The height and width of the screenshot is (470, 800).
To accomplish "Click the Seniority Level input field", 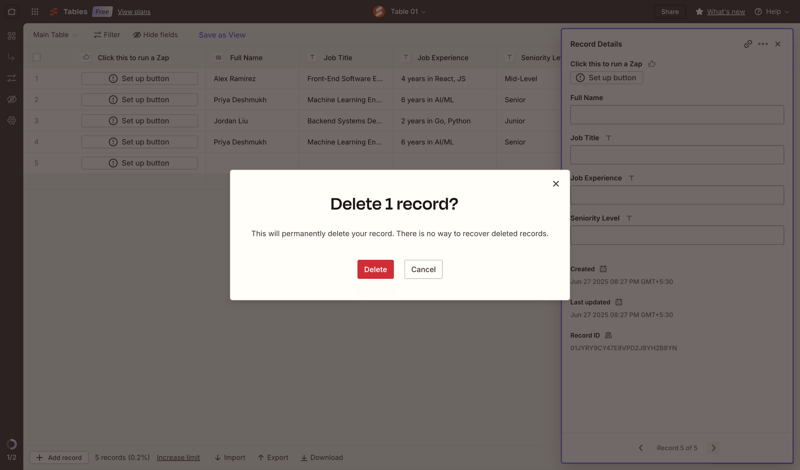I will (x=677, y=235).
